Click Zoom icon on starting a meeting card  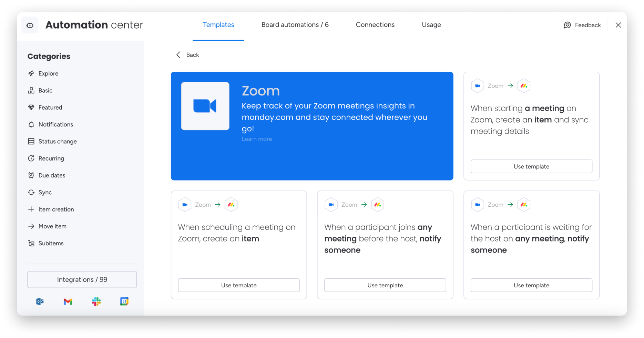[x=478, y=86]
